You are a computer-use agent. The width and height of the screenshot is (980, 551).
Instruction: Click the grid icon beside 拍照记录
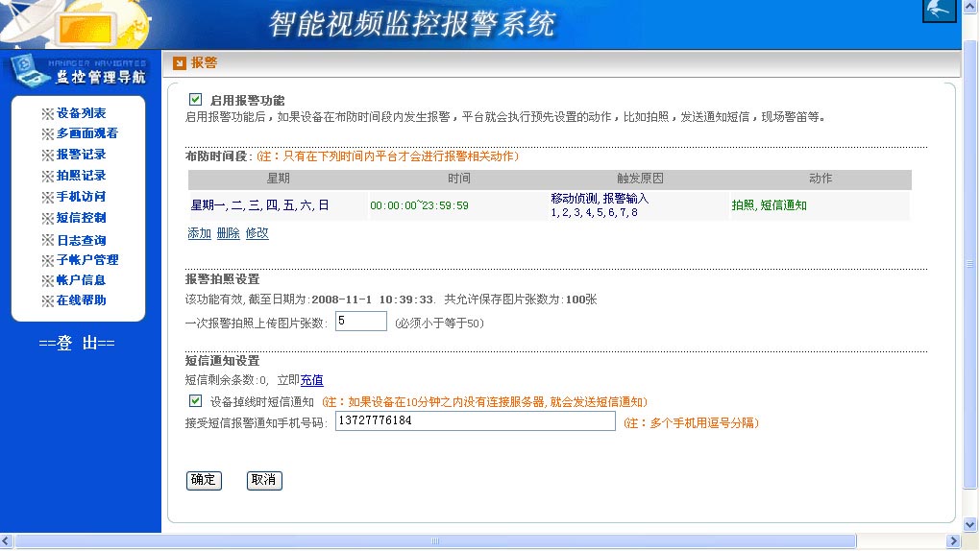[x=48, y=176]
